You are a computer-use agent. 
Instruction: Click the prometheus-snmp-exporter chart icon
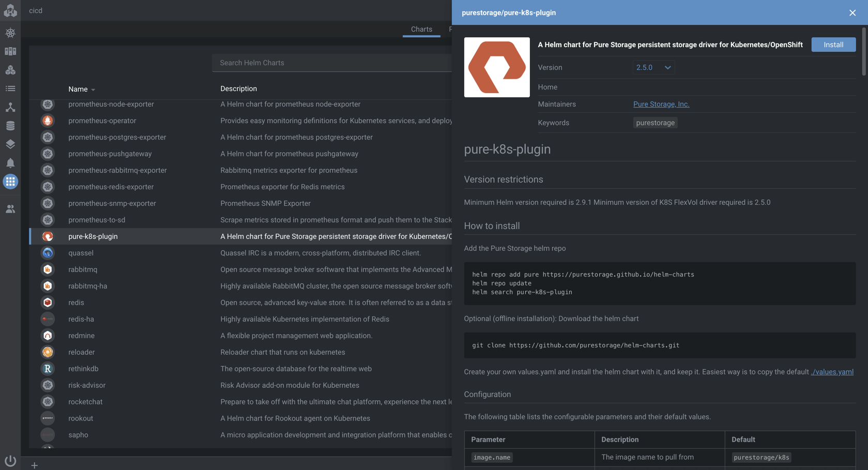coord(48,203)
